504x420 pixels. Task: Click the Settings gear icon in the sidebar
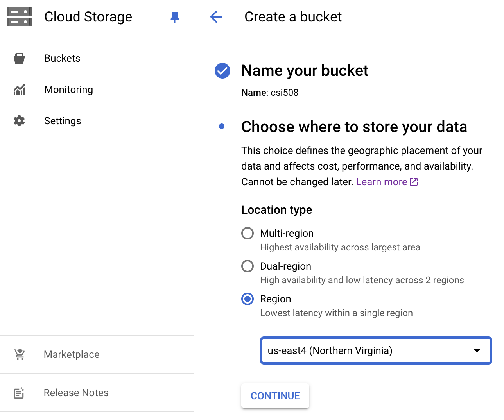(x=19, y=121)
